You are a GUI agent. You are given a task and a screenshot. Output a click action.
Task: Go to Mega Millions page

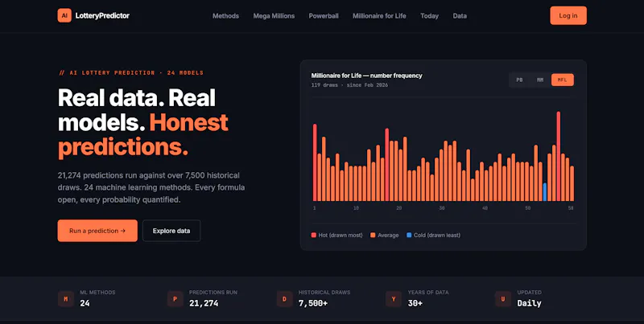point(274,16)
